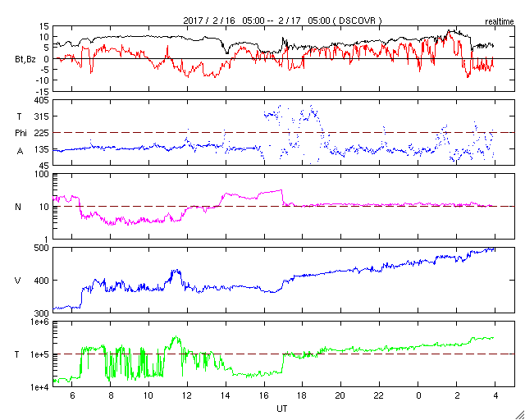The image size is (525, 420).
Task: Click the '6' hour label on UT axis
Action: [71, 395]
